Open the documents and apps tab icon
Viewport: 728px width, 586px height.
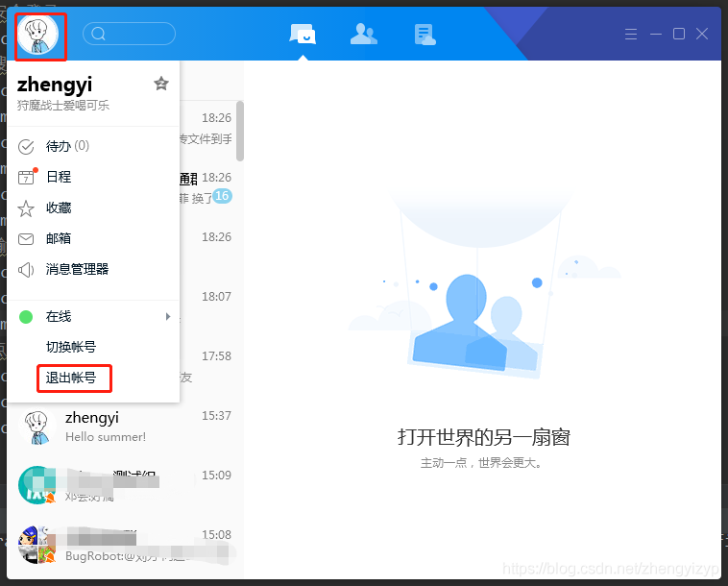coord(425,35)
